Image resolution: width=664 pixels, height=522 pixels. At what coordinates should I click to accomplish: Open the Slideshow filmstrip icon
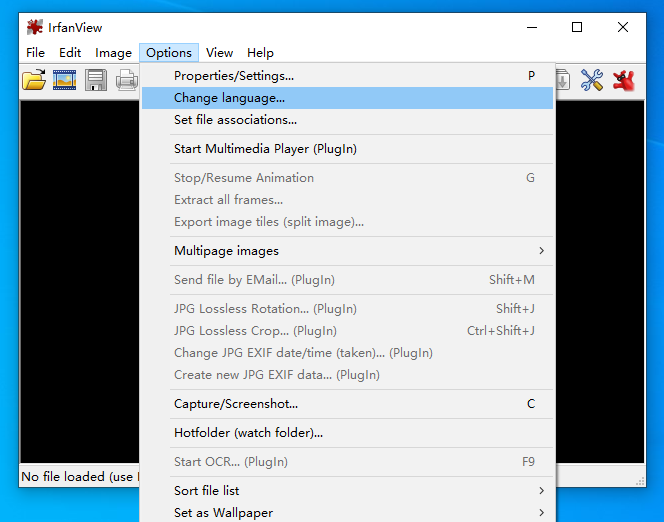(65, 81)
